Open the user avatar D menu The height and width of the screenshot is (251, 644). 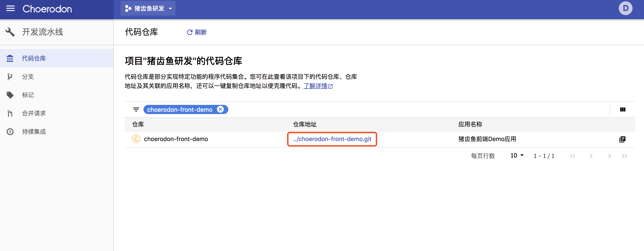625,8
